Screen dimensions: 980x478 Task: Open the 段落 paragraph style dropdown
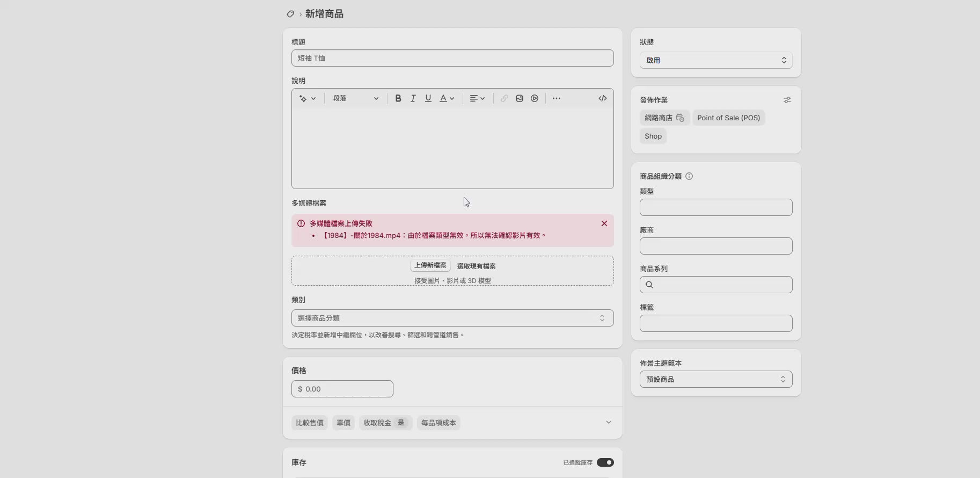point(355,98)
